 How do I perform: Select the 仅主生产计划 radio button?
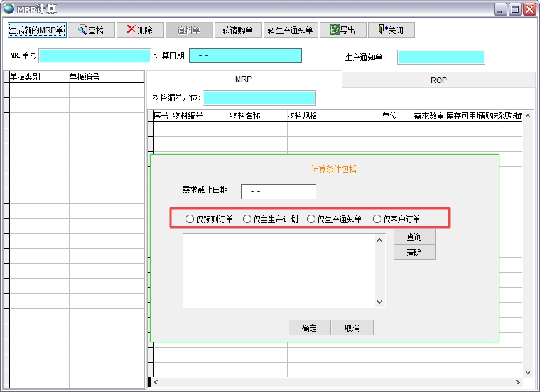pos(248,219)
